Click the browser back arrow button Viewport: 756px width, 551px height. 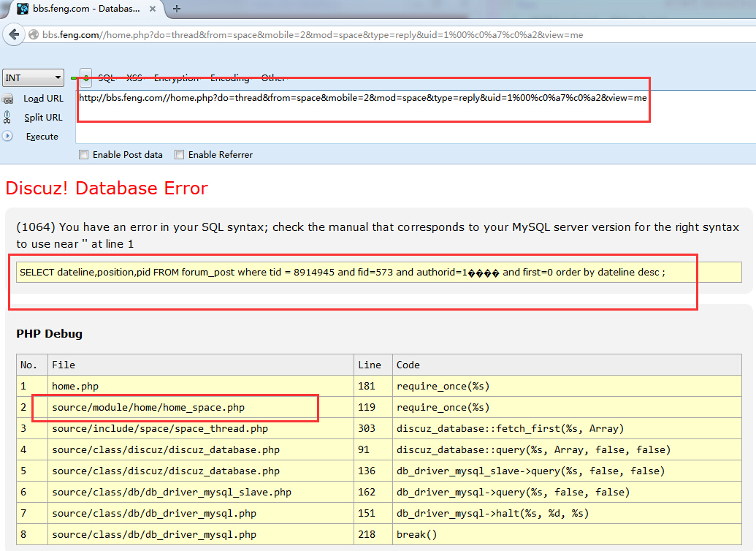[14, 35]
